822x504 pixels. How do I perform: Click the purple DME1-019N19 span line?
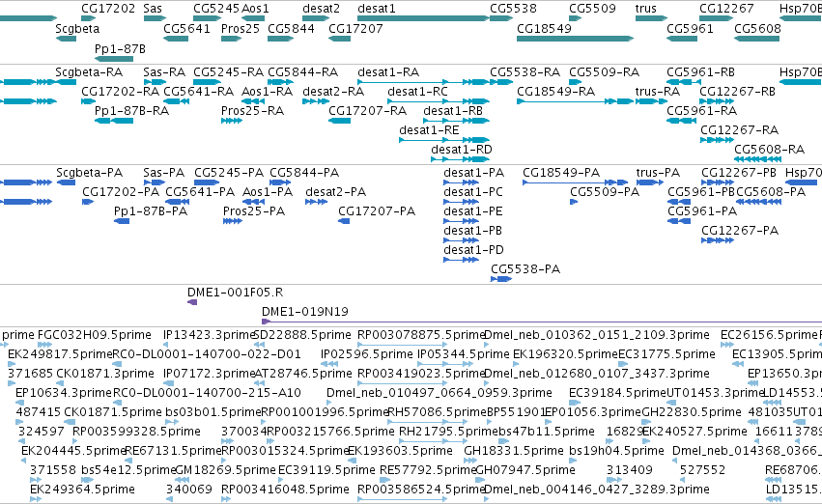tap(543, 322)
